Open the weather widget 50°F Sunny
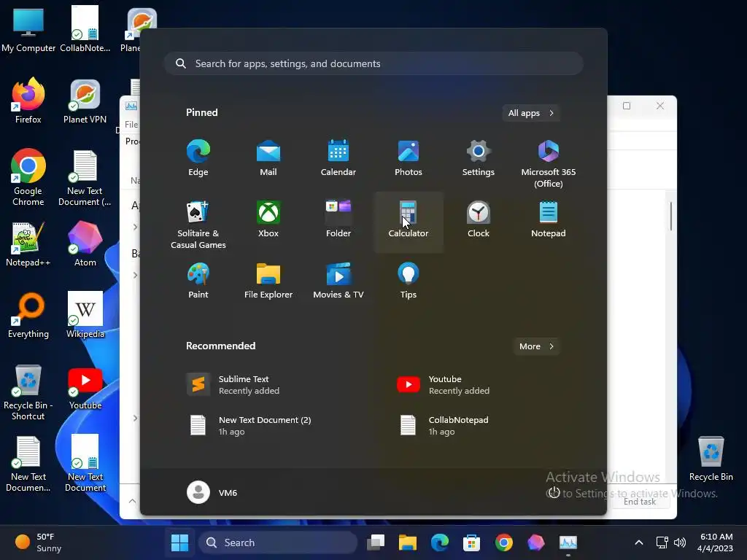Image resolution: width=747 pixels, height=560 pixels. click(x=37, y=542)
